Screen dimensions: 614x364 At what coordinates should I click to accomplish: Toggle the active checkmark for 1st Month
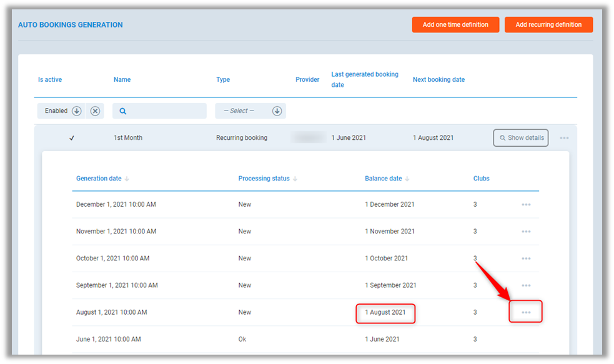point(72,138)
